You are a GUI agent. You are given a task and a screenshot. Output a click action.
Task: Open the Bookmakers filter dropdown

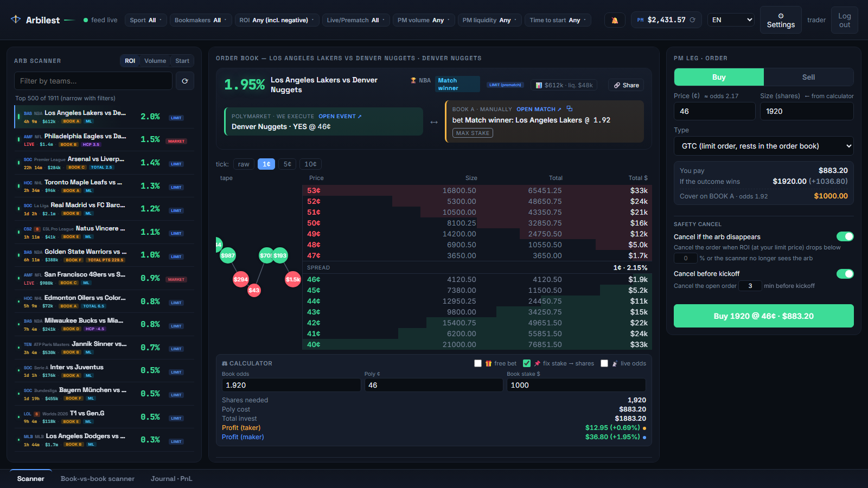coord(201,20)
